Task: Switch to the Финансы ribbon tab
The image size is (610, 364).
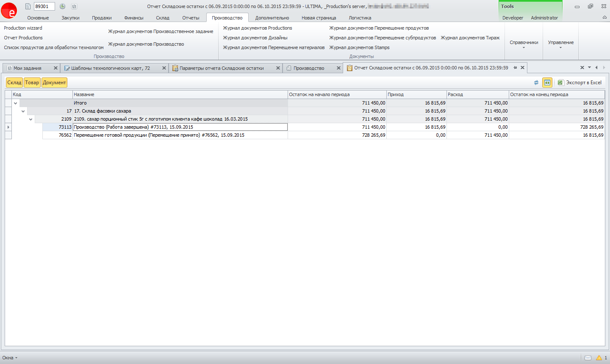Action: pyautogui.click(x=134, y=18)
